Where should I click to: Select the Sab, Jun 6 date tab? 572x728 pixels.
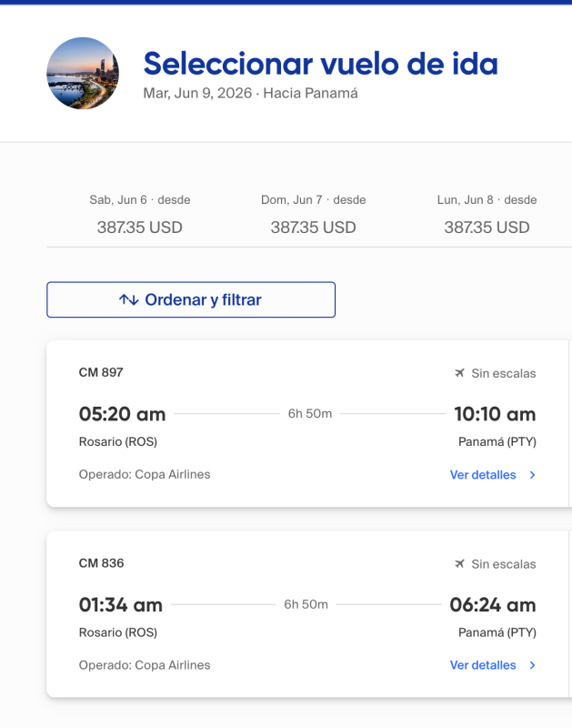140,214
